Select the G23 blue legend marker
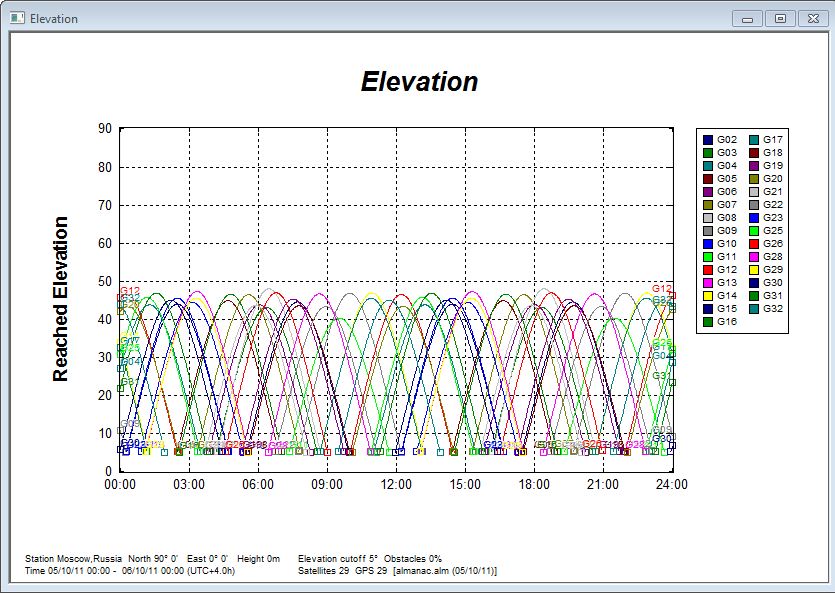The width and height of the screenshot is (835, 593). pyautogui.click(x=754, y=218)
